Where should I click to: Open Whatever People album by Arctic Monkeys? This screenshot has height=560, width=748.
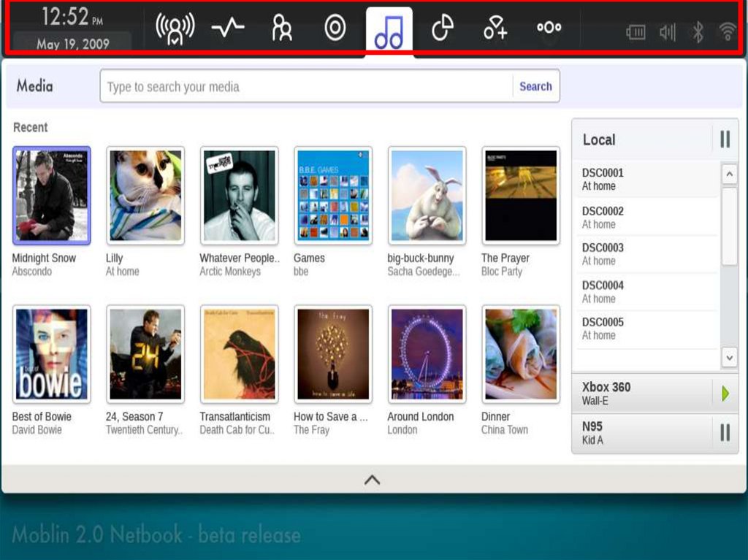pyautogui.click(x=240, y=196)
